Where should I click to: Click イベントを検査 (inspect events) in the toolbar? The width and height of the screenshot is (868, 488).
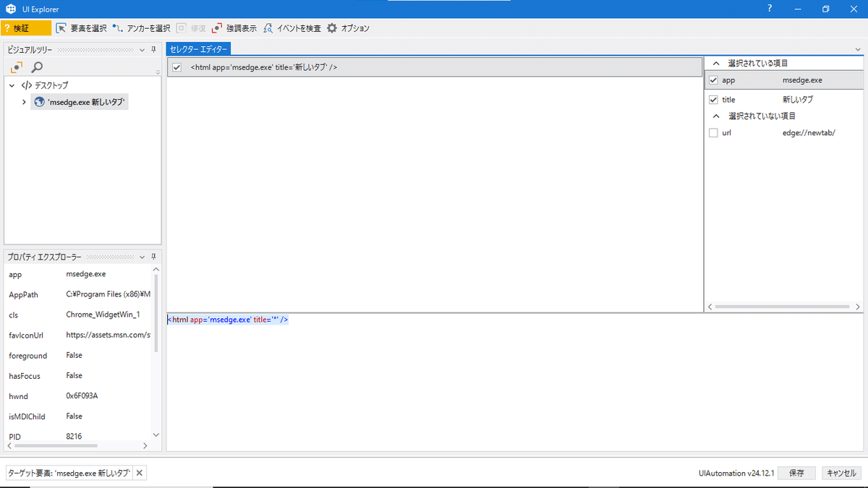pyautogui.click(x=292, y=28)
